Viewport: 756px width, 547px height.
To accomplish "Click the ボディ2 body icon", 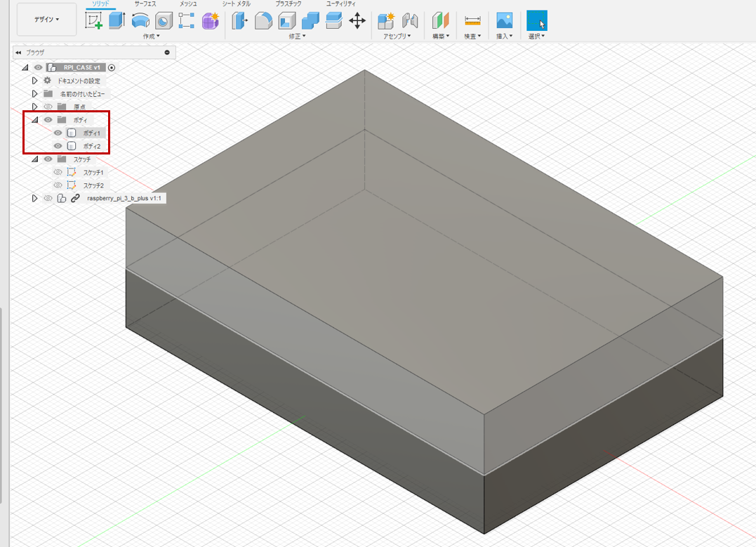I will click(72, 145).
